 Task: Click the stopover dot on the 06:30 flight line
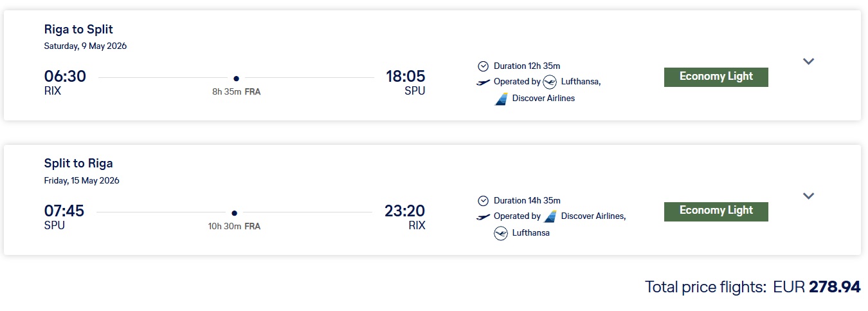[237, 79]
